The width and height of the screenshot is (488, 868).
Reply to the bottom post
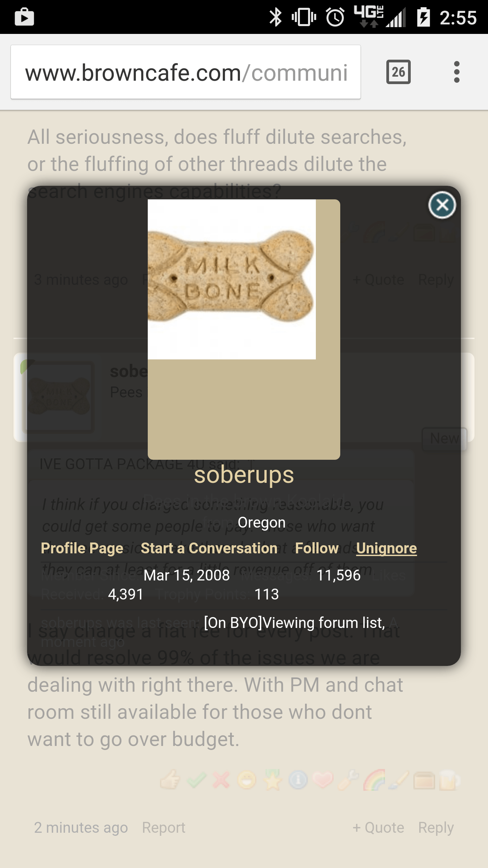[436, 828]
